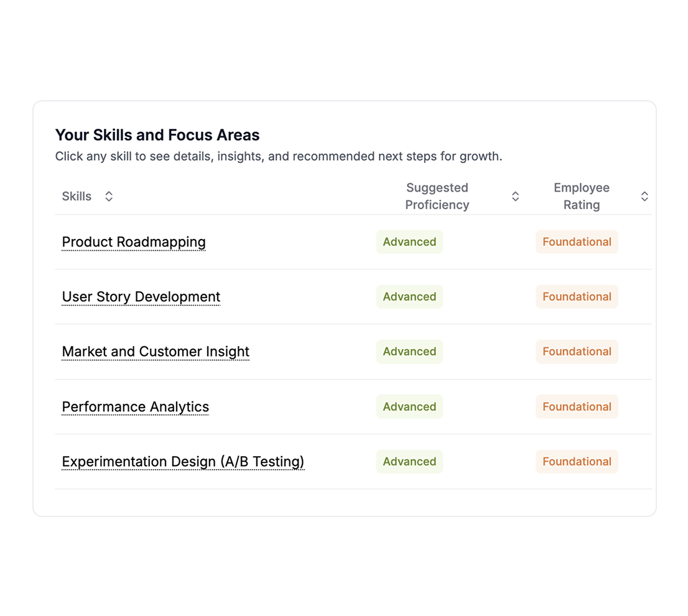The height and width of the screenshot is (616, 688).
Task: Click the Skills column header label
Action: [x=77, y=197]
